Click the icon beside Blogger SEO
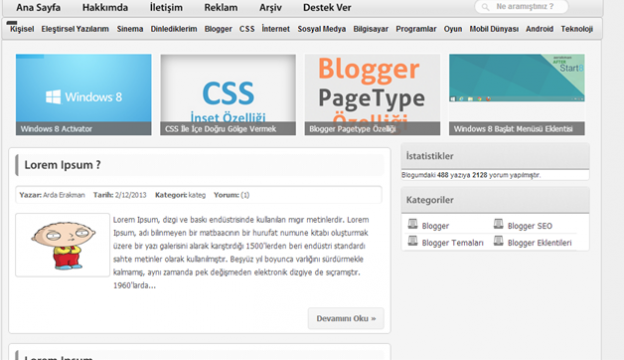 click(498, 224)
